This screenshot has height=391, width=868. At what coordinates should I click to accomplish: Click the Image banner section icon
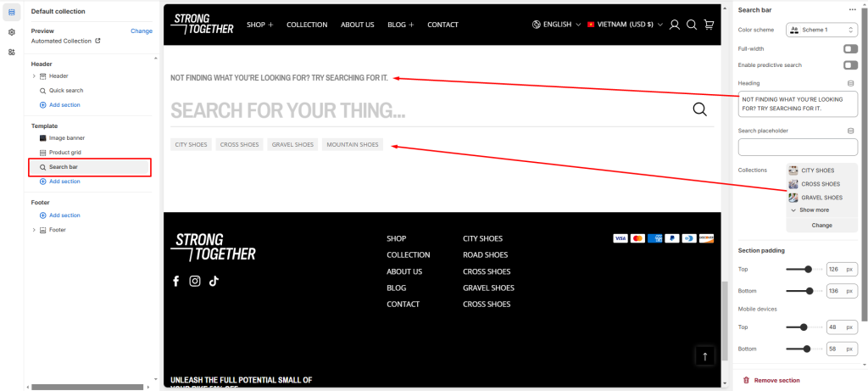coord(43,138)
